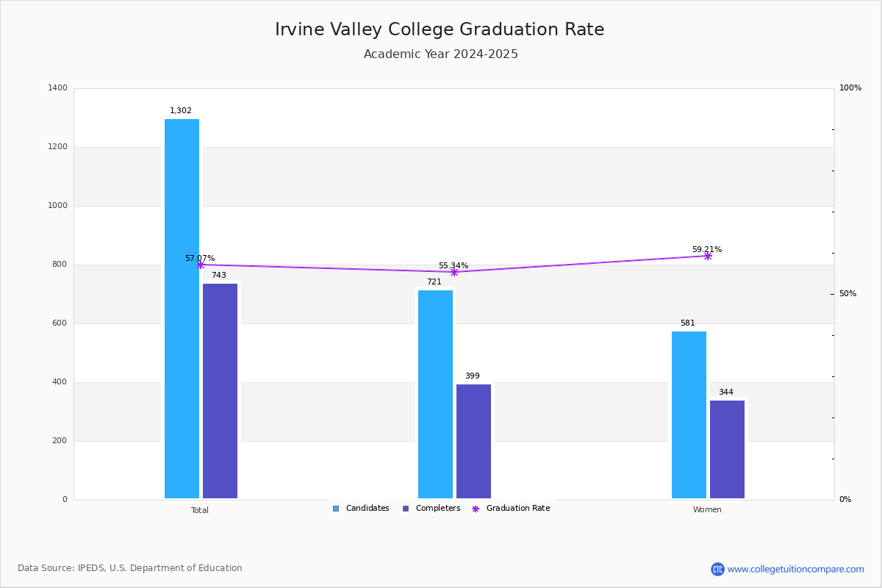Select the 1,302 Total candidates bar

182,309
